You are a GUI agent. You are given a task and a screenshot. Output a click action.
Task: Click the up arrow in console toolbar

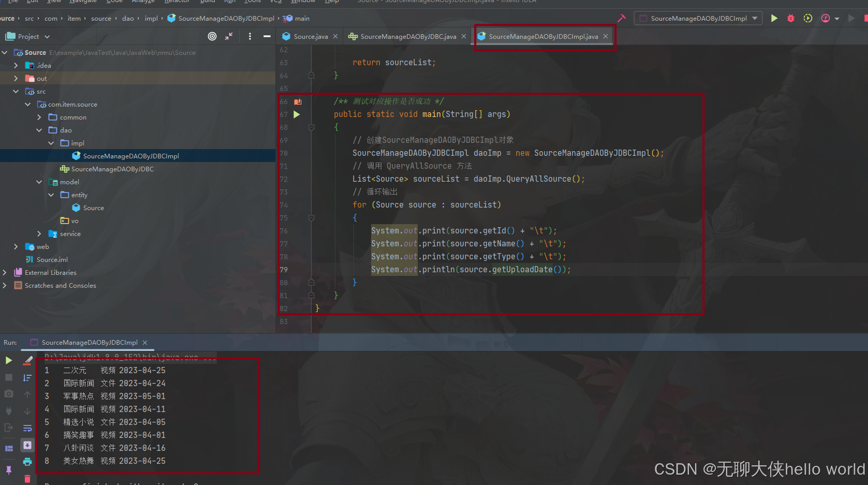[27, 394]
